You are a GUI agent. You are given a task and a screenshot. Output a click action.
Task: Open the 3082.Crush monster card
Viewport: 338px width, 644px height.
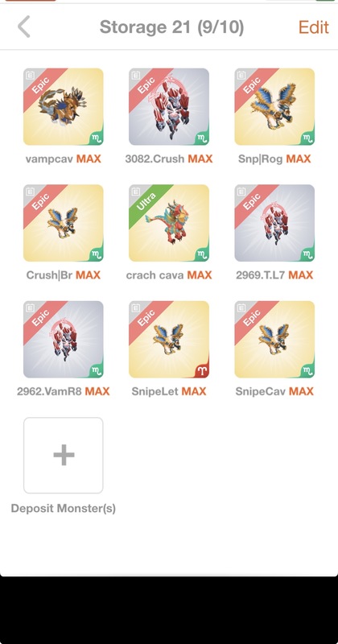(169, 107)
